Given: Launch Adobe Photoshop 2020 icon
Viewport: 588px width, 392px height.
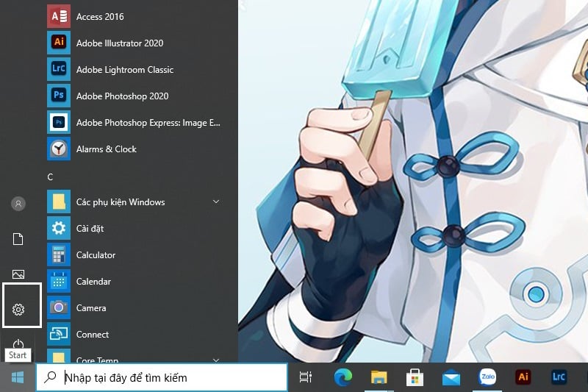Looking at the screenshot, I should 59,96.
